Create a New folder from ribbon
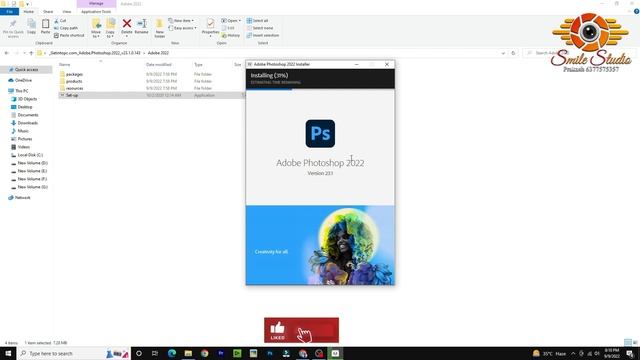The height and width of the screenshot is (360, 640). pyautogui.click(x=160, y=29)
